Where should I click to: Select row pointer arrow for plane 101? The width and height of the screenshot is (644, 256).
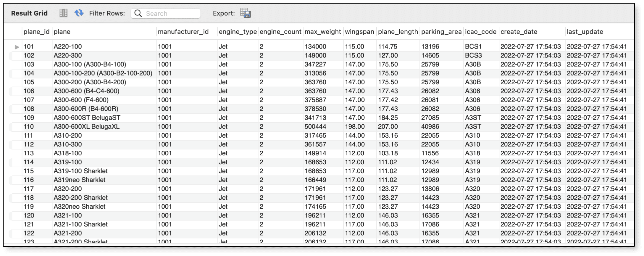[x=17, y=47]
